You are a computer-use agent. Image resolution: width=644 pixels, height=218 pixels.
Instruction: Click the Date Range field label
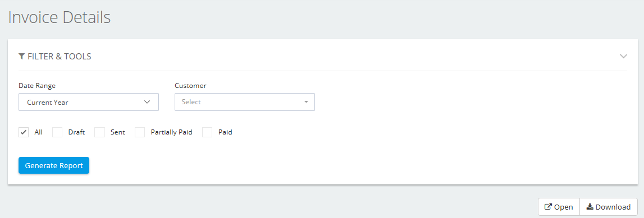click(37, 86)
